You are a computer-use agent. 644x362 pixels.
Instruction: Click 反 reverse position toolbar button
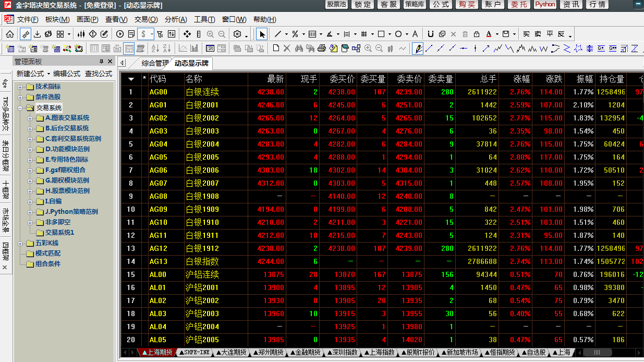pos(562,34)
